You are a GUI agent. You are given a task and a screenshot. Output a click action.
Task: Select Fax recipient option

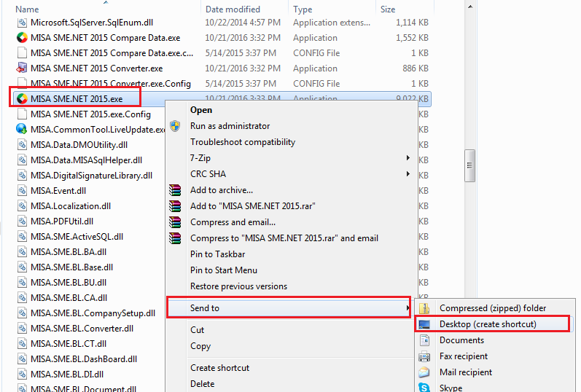(464, 356)
